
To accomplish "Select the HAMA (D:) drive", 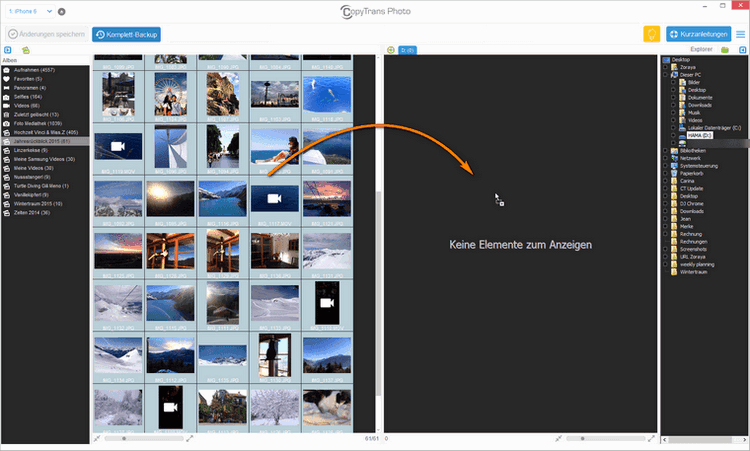I will [700, 135].
